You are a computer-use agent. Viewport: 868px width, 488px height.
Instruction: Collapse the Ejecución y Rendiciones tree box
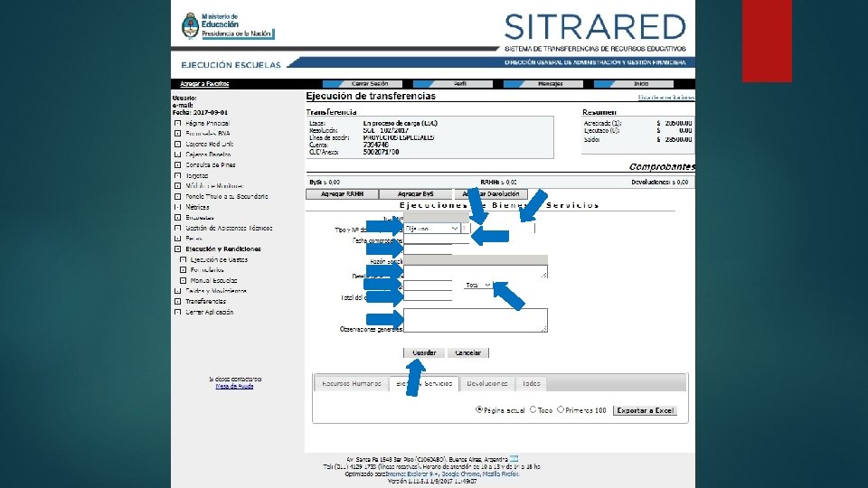[178, 249]
